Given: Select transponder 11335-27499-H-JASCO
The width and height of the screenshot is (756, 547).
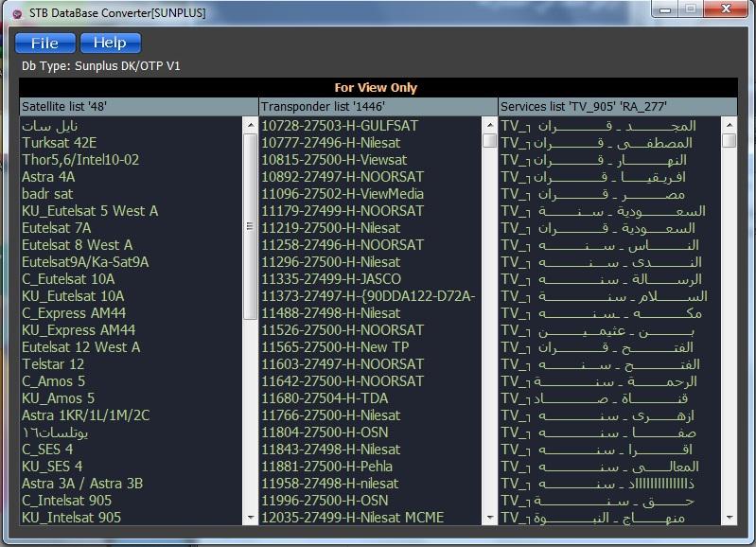Looking at the screenshot, I should pos(370,279).
